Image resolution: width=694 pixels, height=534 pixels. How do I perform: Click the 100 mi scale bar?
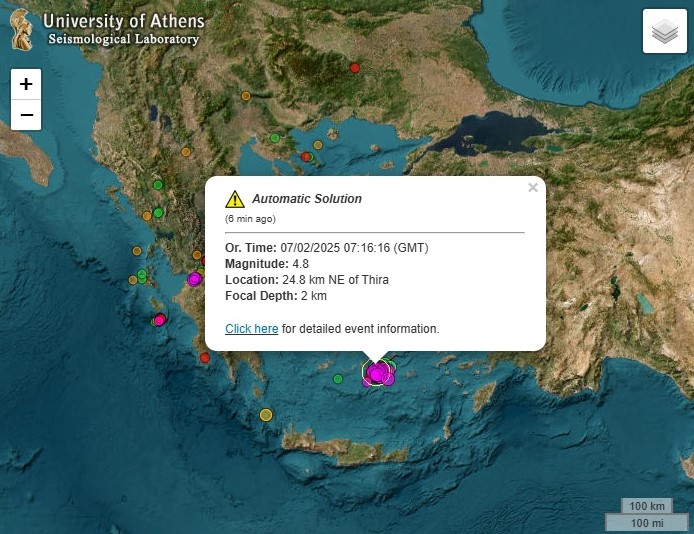point(647,522)
